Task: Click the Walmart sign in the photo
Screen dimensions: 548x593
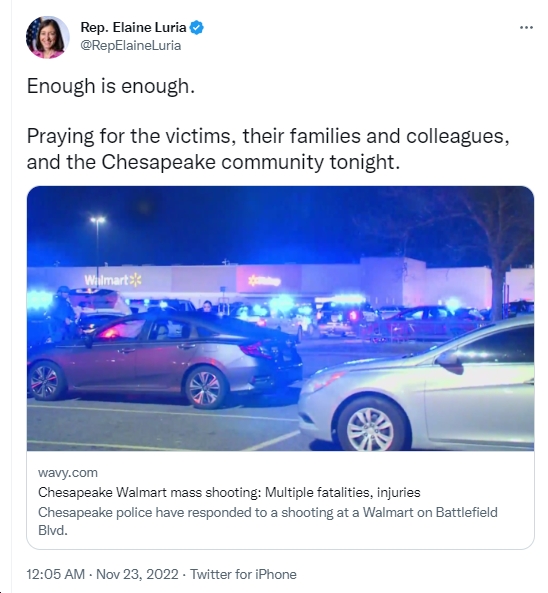Action: [113, 280]
